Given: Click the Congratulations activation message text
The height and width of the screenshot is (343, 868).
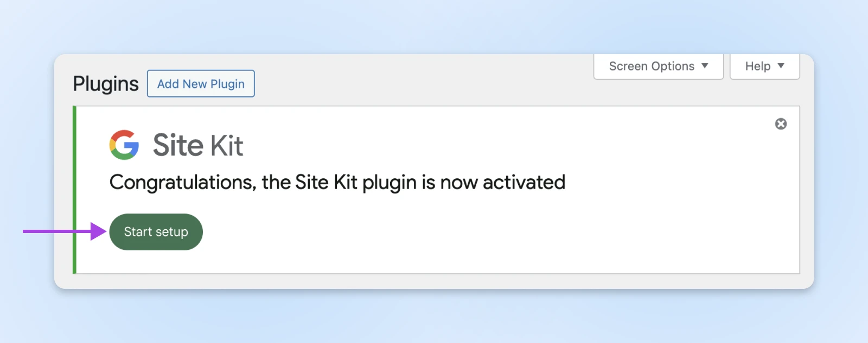Looking at the screenshot, I should [x=337, y=183].
